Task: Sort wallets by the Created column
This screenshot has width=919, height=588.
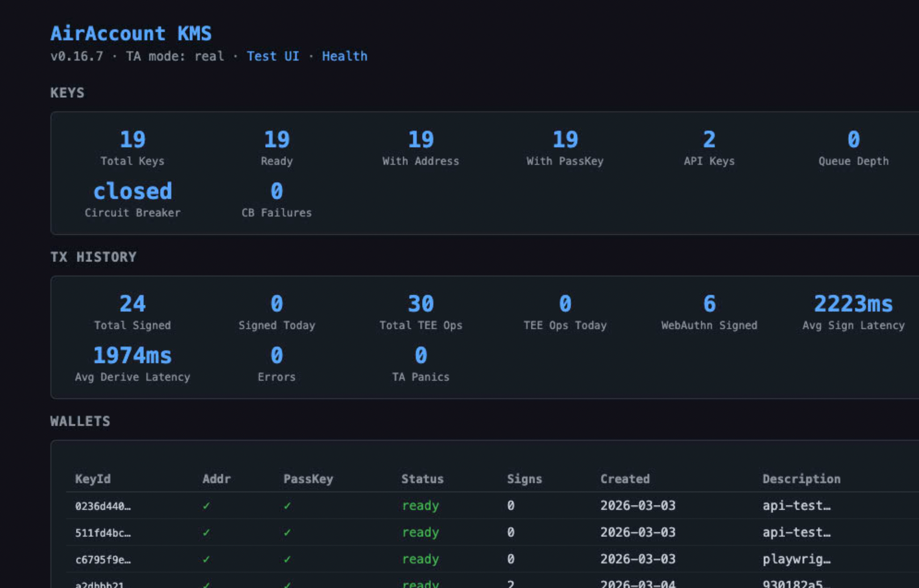Action: [x=625, y=479]
